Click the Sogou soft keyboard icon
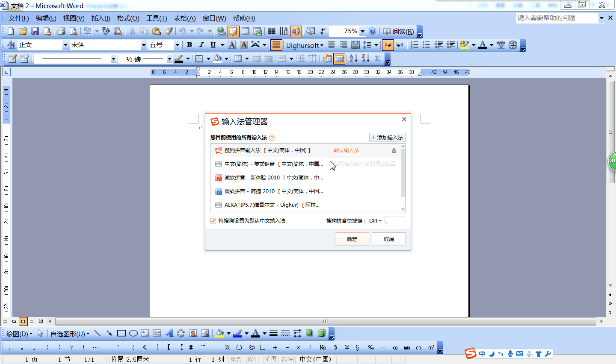Viewport: 616px width, 364px height. click(520, 354)
